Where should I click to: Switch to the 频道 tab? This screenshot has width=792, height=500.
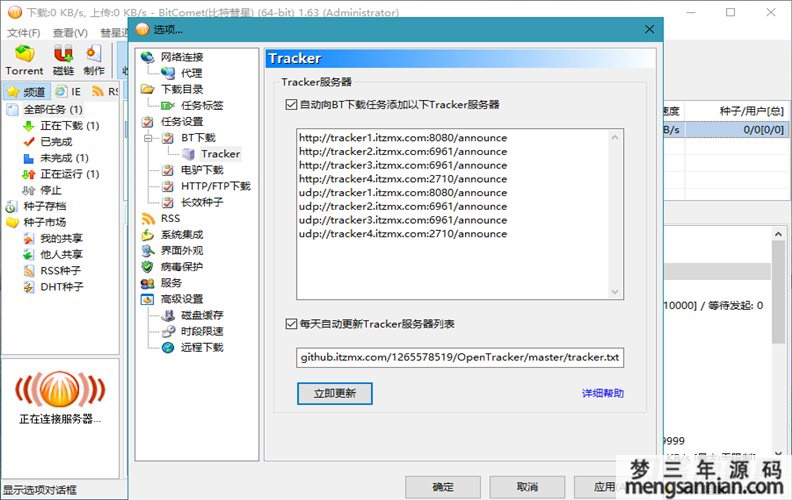tap(27, 91)
